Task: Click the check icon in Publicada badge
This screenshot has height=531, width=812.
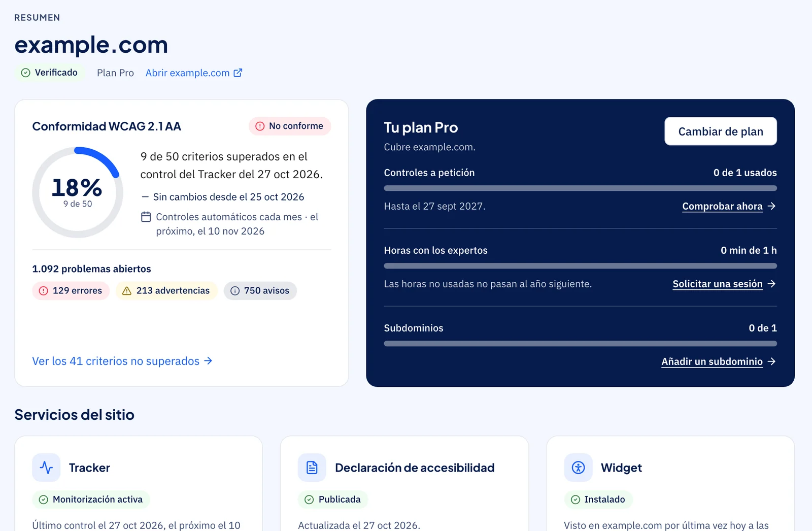Action: point(309,500)
